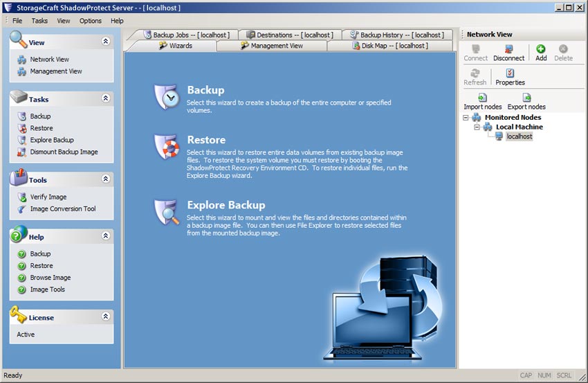
Task: Collapse the View panel chevron
Action: 106,41
